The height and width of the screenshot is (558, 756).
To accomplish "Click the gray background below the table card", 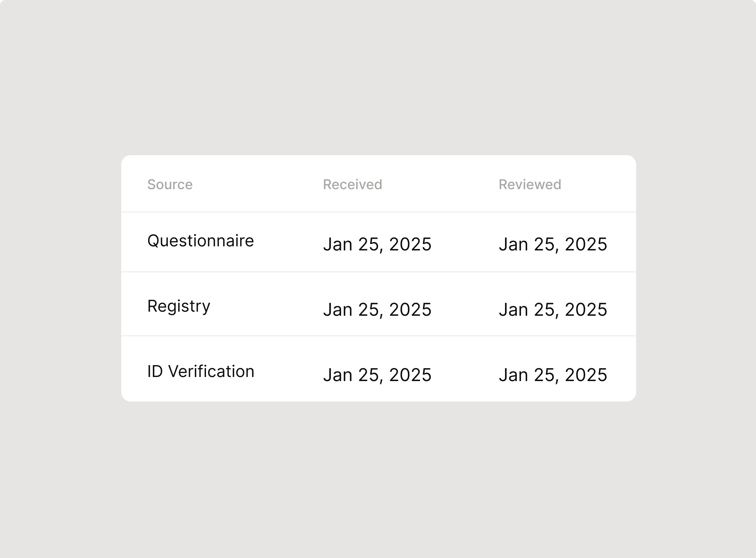I will pyautogui.click(x=378, y=480).
